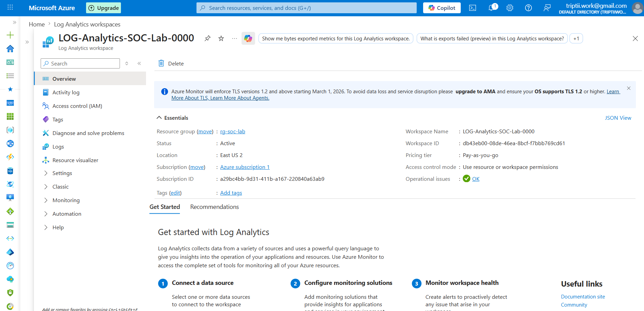Image resolution: width=644 pixels, height=311 pixels.
Task: Open Function App lightning icon in sidebar
Action: (x=10, y=157)
